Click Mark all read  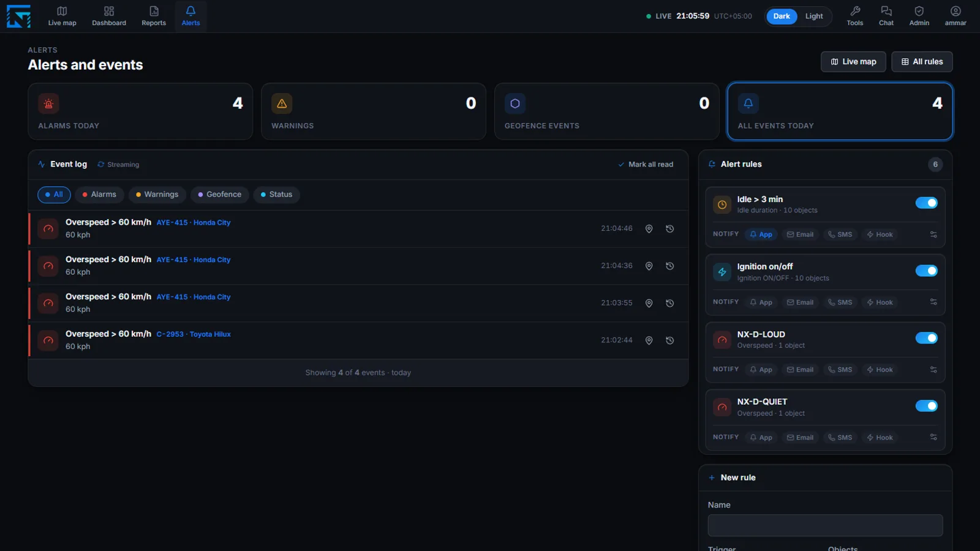coord(646,165)
